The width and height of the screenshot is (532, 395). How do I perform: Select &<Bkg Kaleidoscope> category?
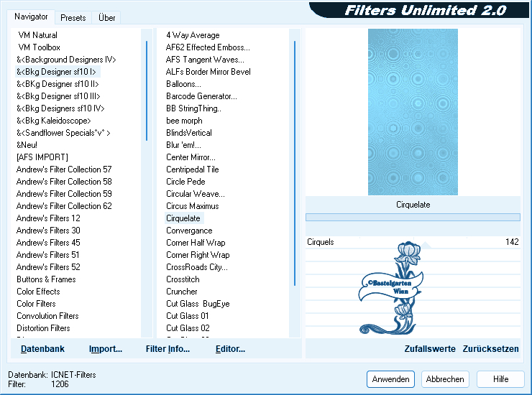[54, 121]
